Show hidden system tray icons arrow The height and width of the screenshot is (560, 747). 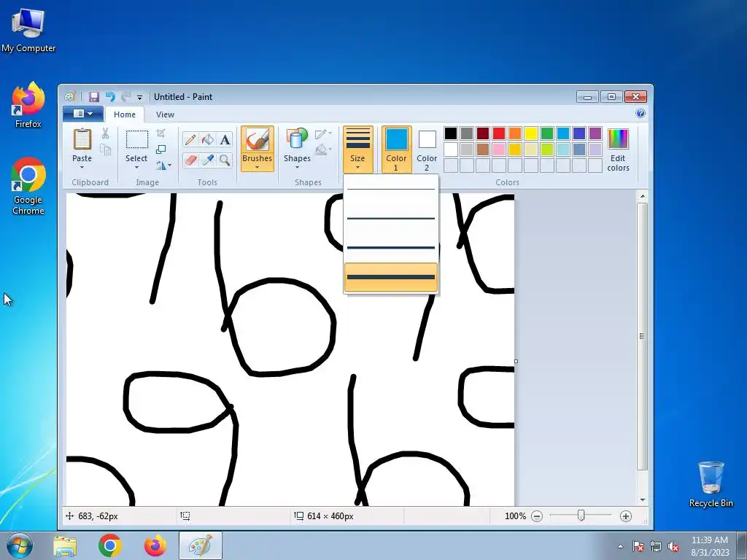(620, 546)
